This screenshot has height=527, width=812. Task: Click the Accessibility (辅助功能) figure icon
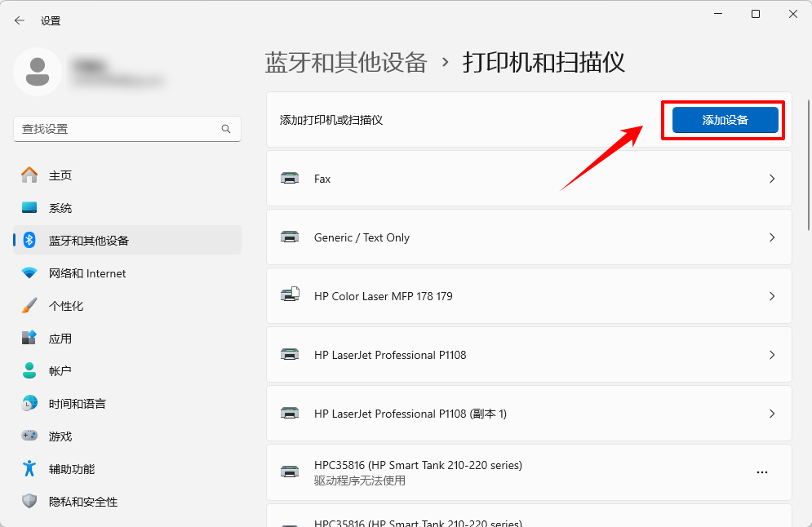pos(29,468)
